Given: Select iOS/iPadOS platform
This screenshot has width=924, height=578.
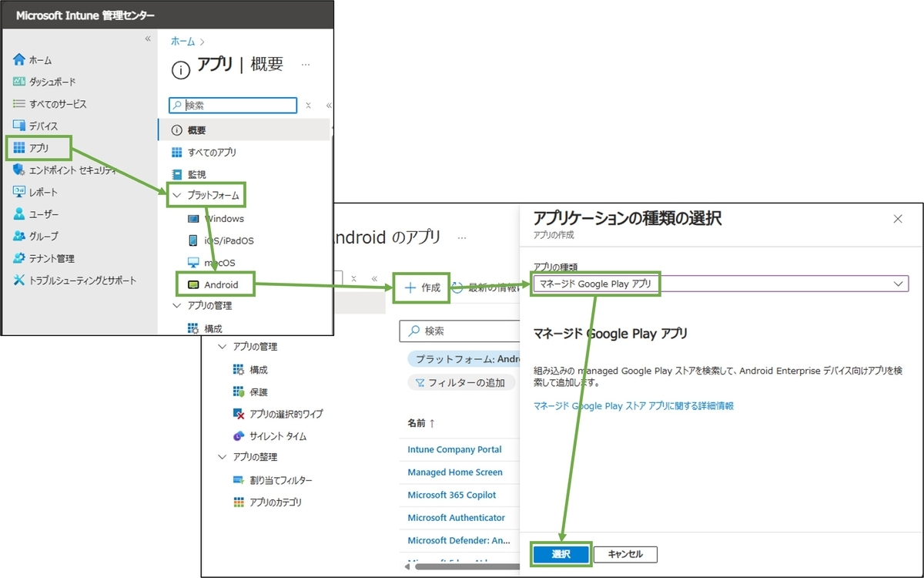Looking at the screenshot, I should 220,240.
